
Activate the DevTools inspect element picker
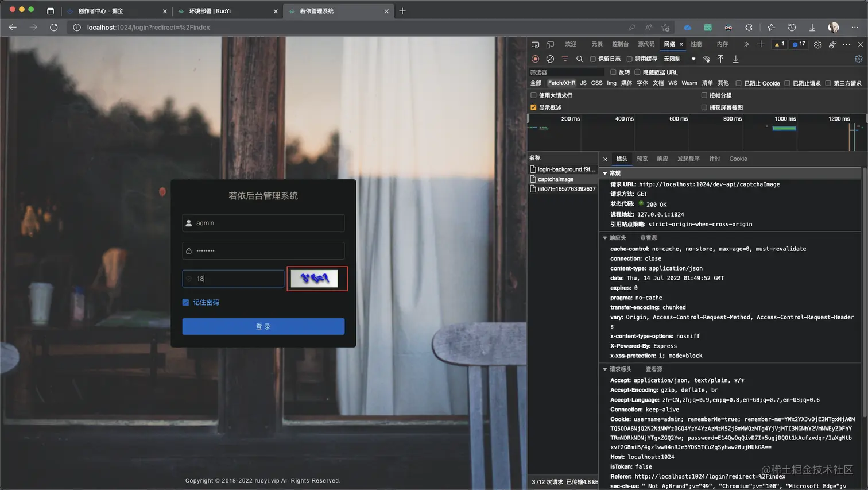pos(535,44)
